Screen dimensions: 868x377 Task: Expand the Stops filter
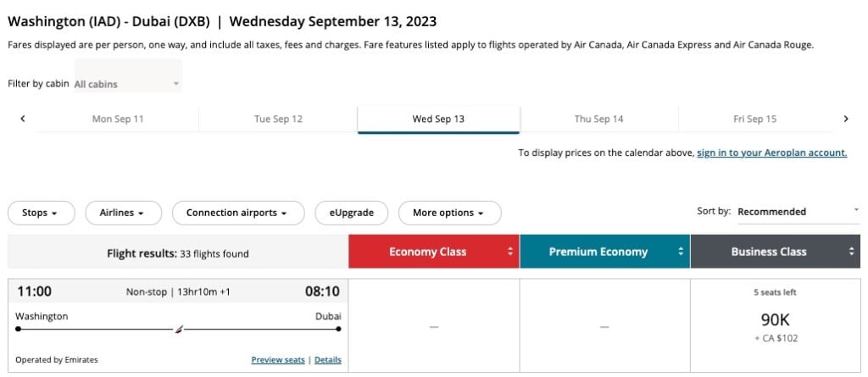pyautogui.click(x=41, y=213)
